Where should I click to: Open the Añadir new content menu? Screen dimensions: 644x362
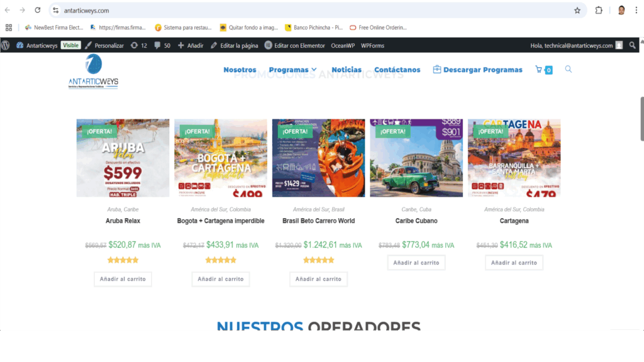click(x=191, y=45)
